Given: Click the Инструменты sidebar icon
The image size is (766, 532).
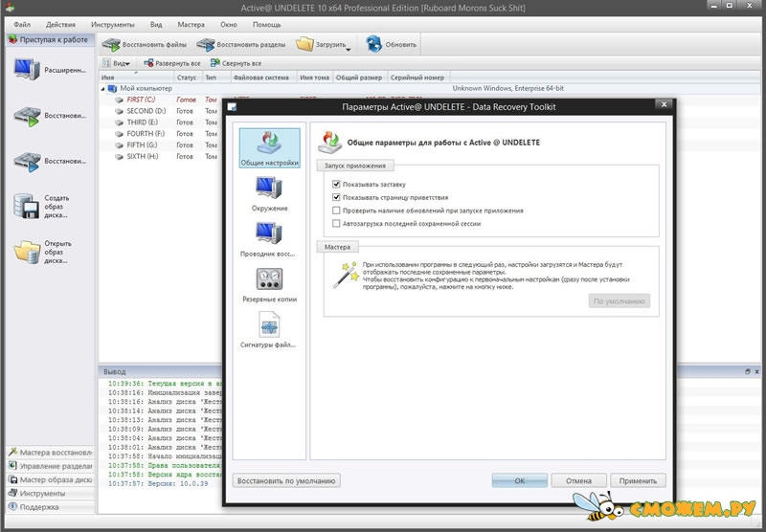Looking at the screenshot, I should pyautogui.click(x=12, y=493).
